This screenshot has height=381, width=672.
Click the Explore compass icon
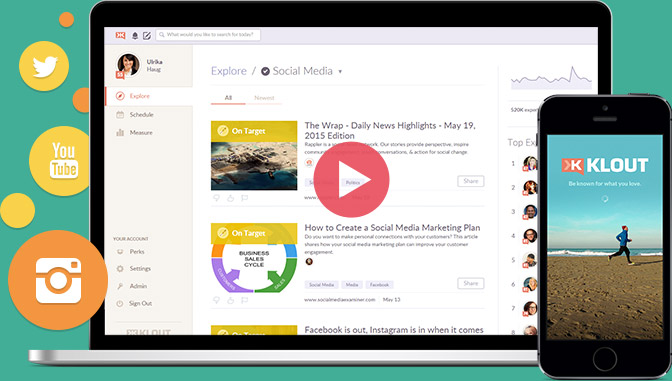(120, 96)
